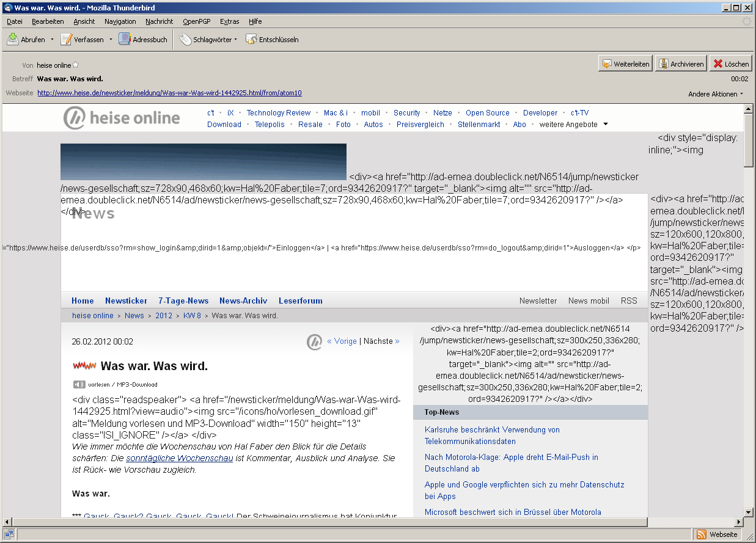Open the Andere Aktionen dropdown
The height and width of the screenshot is (543, 756).
[x=716, y=94]
